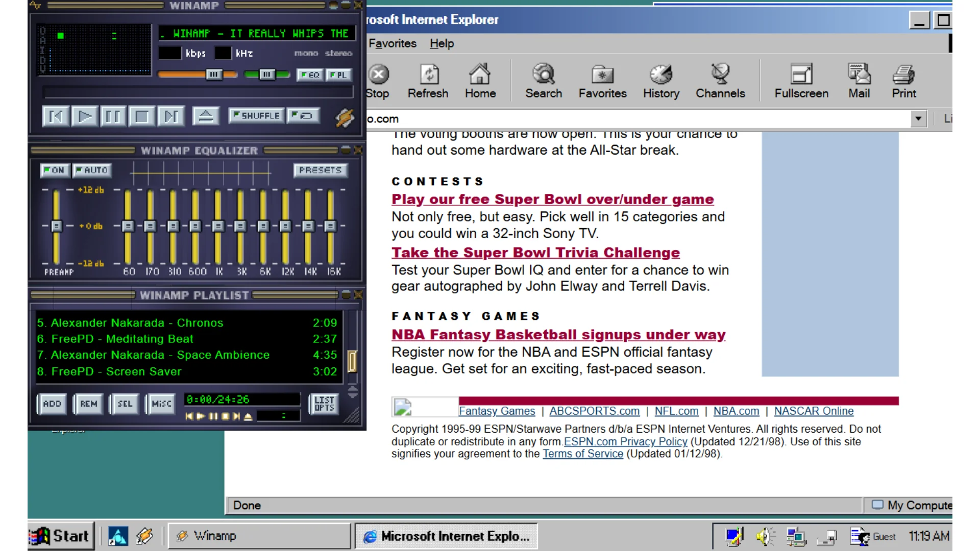Screen dimensions: 980x551
Task: Click the equalizer PREAMP slider handle
Action: click(x=57, y=226)
